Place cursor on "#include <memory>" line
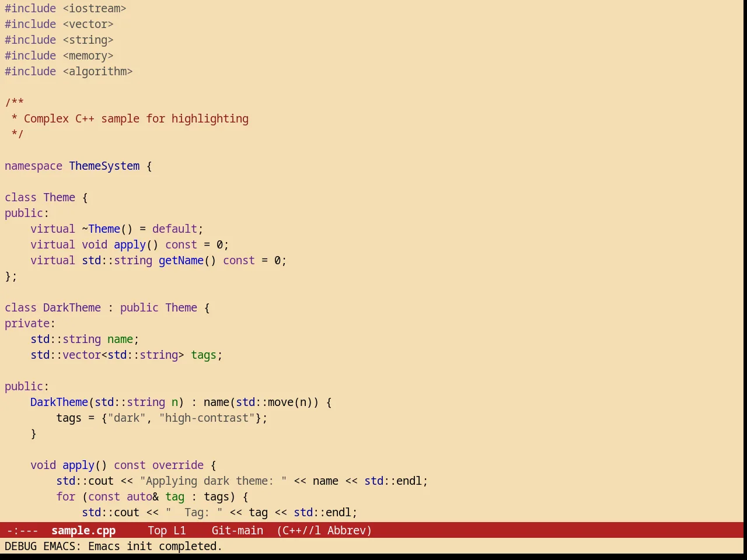 [x=59, y=55]
